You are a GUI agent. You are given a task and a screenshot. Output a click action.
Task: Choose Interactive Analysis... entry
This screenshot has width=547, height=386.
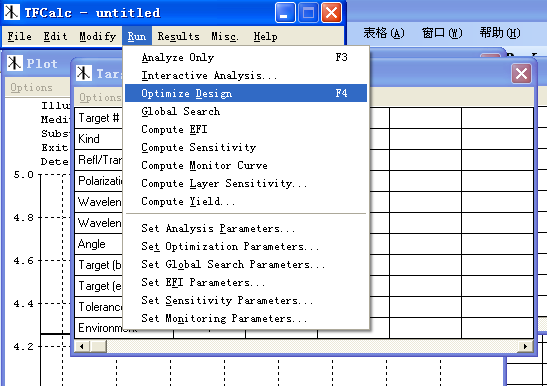[246, 75]
